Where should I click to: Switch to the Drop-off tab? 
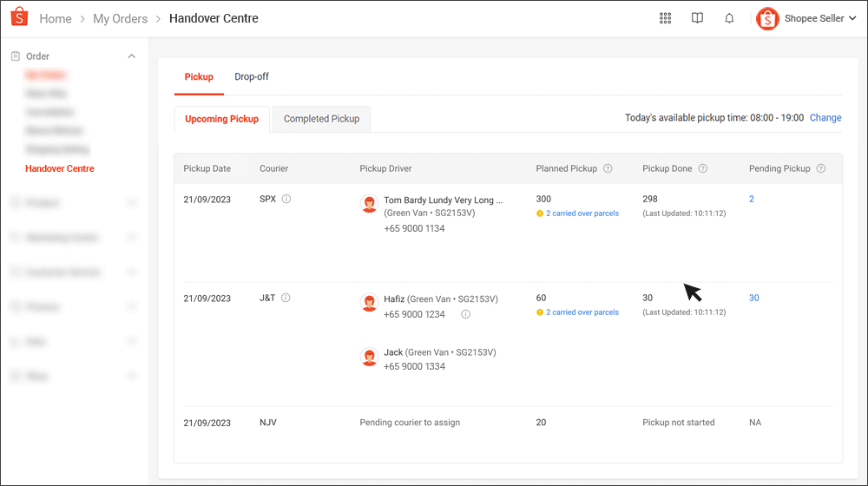click(x=252, y=77)
